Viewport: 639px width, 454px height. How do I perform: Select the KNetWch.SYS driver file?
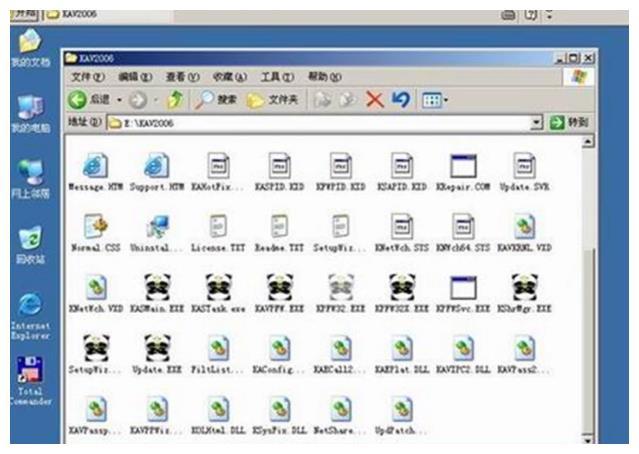(402, 226)
